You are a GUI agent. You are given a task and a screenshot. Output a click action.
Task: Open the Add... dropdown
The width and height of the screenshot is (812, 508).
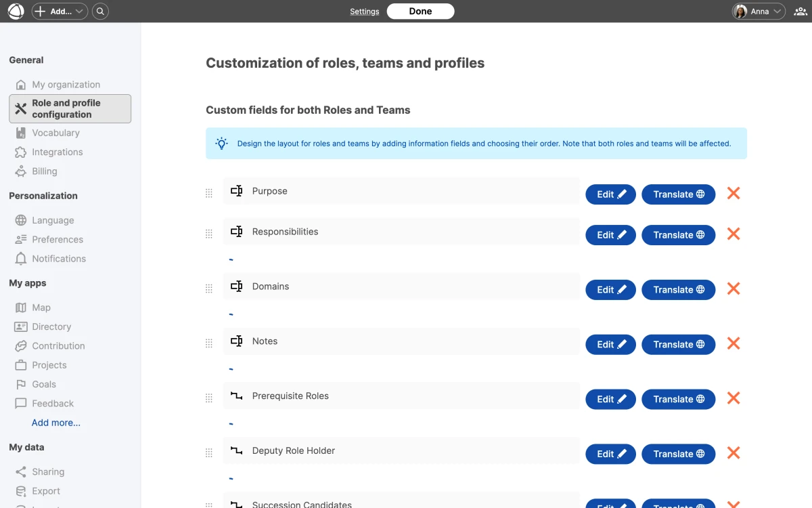[x=59, y=11]
